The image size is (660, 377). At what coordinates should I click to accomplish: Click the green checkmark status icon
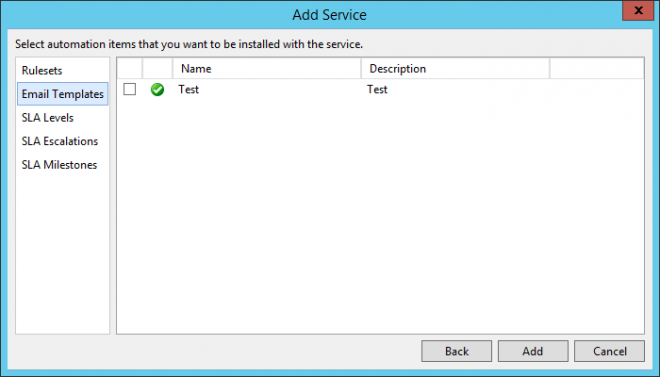pos(157,89)
